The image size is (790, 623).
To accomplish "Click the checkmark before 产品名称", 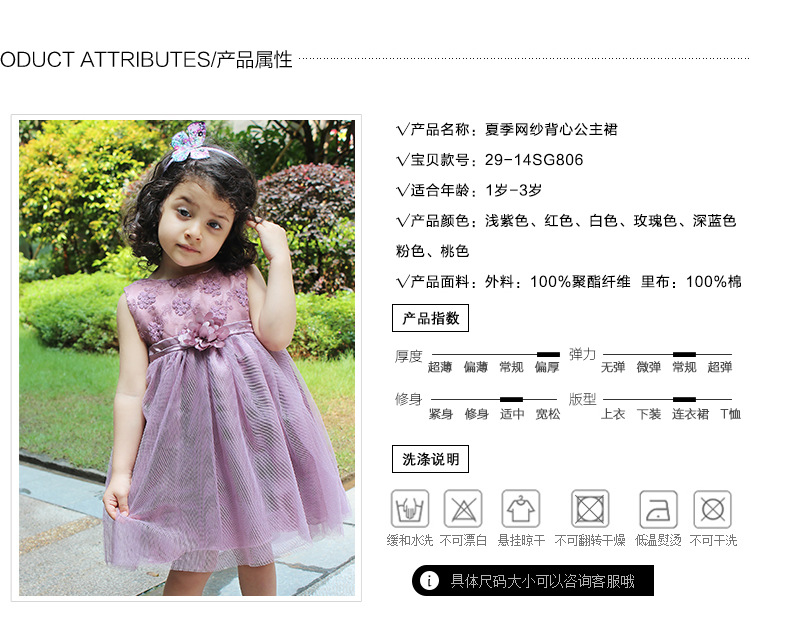I will coord(402,130).
